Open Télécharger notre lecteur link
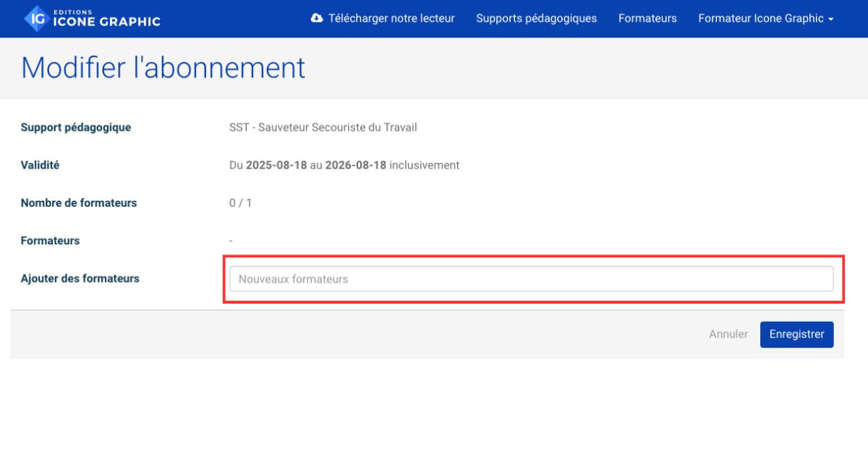868x454 pixels. coord(391,18)
